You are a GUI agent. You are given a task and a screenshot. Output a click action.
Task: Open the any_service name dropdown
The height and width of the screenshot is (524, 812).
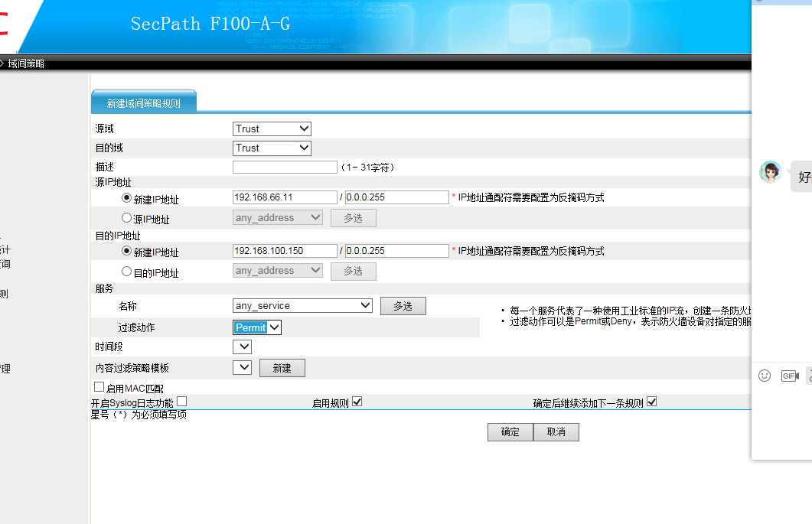click(x=302, y=305)
